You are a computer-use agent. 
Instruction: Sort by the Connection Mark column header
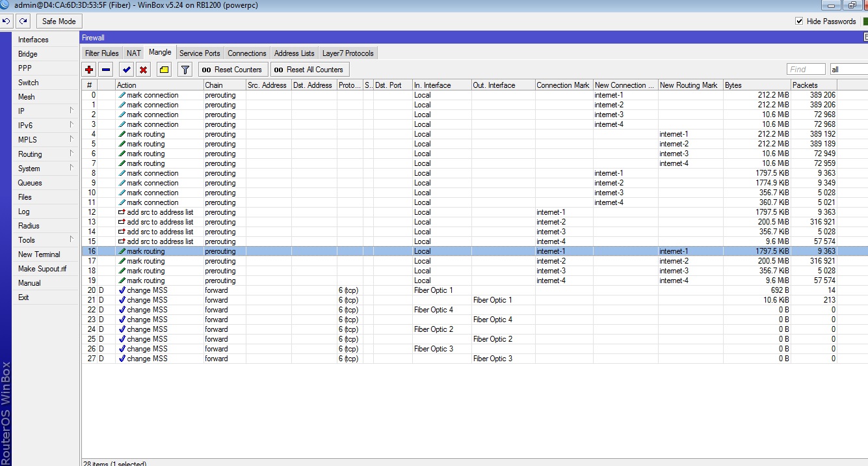click(x=564, y=85)
